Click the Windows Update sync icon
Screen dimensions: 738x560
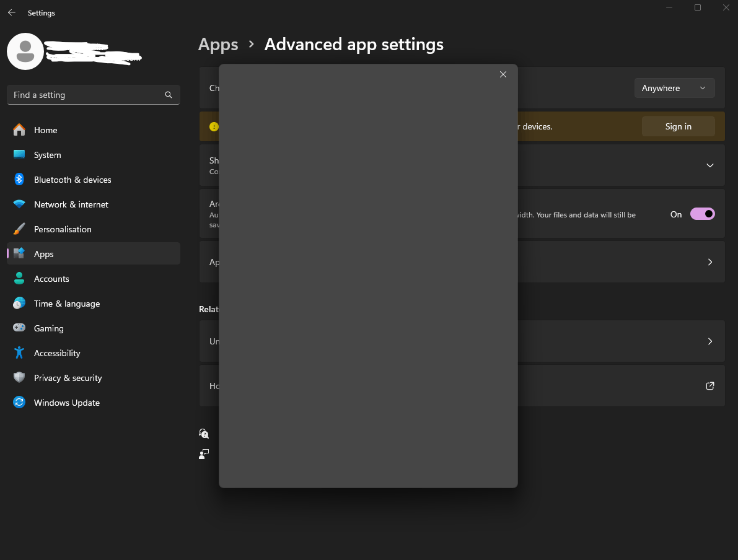[x=19, y=403]
